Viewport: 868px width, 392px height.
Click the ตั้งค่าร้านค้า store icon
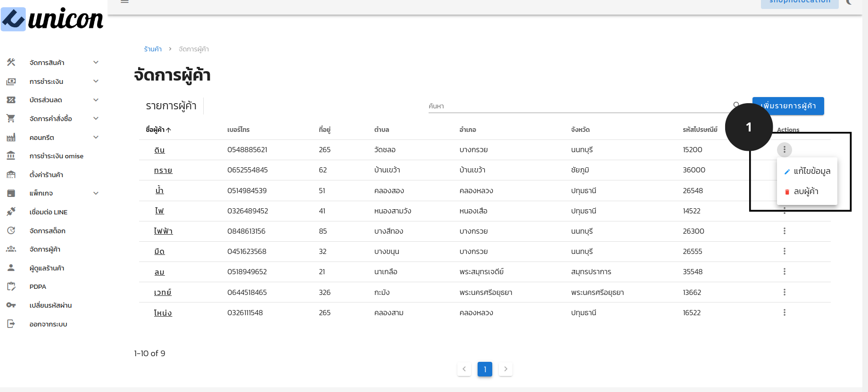coord(11,174)
